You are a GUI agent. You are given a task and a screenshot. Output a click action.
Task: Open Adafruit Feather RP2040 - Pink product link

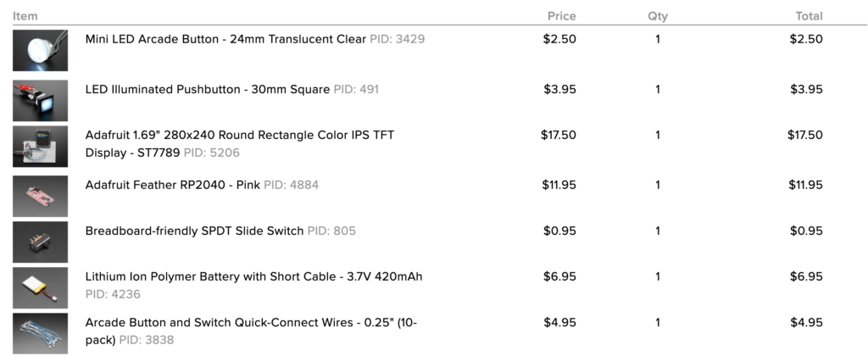coord(173,185)
